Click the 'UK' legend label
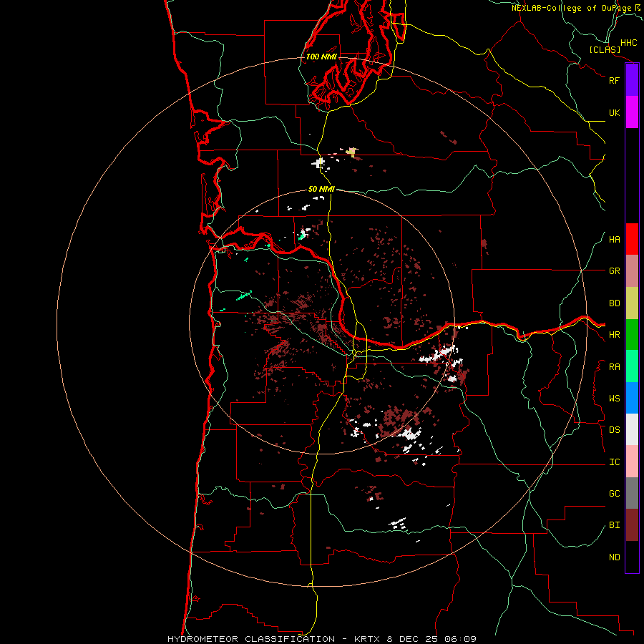 [614, 112]
